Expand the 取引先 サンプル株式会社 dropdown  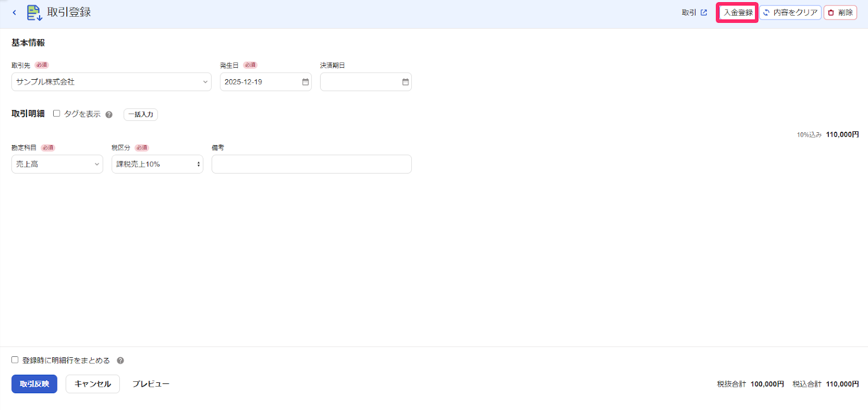click(x=111, y=82)
